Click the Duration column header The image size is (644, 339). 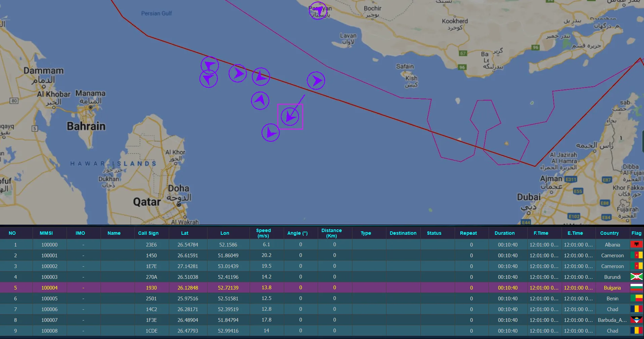(x=504, y=233)
